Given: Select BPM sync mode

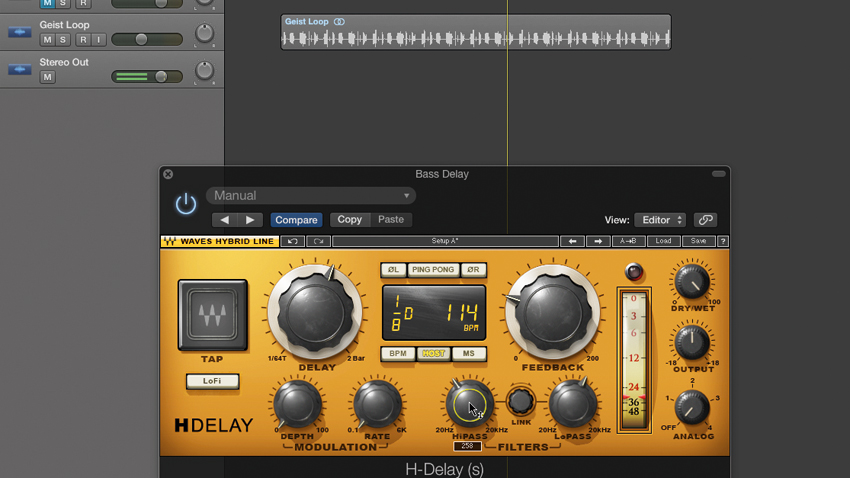Looking at the screenshot, I should pyautogui.click(x=398, y=354).
